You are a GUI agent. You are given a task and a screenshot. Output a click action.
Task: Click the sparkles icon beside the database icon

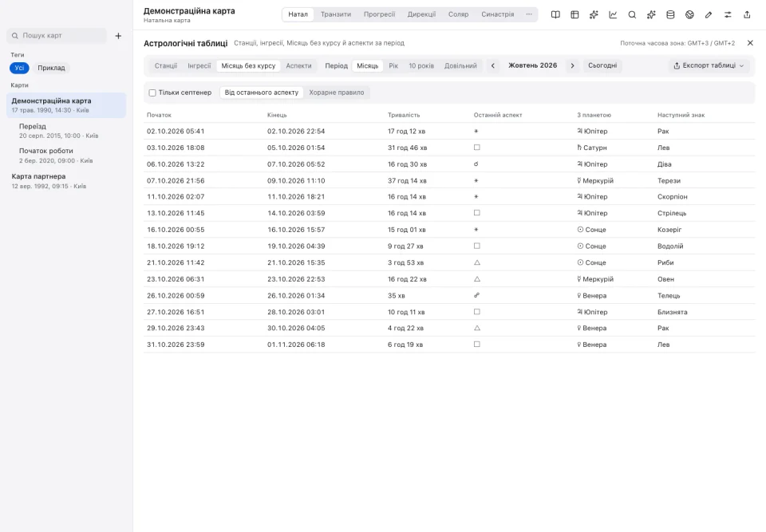point(651,14)
